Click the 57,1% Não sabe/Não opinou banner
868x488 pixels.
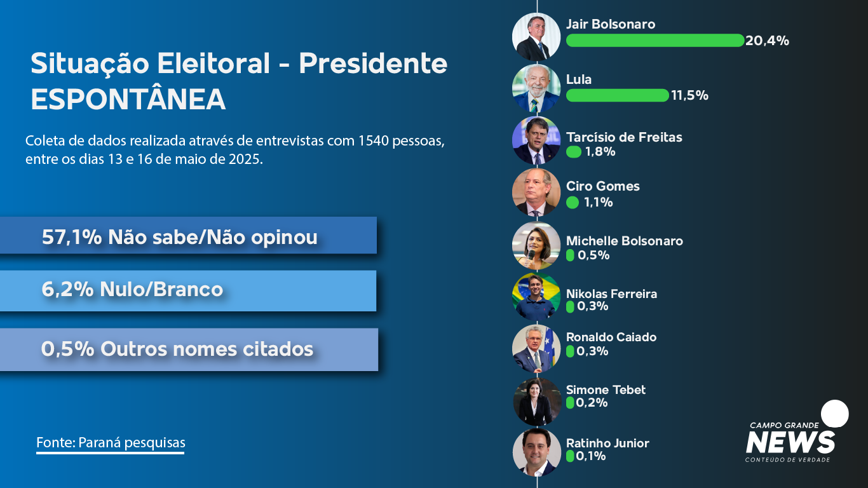tap(188, 235)
